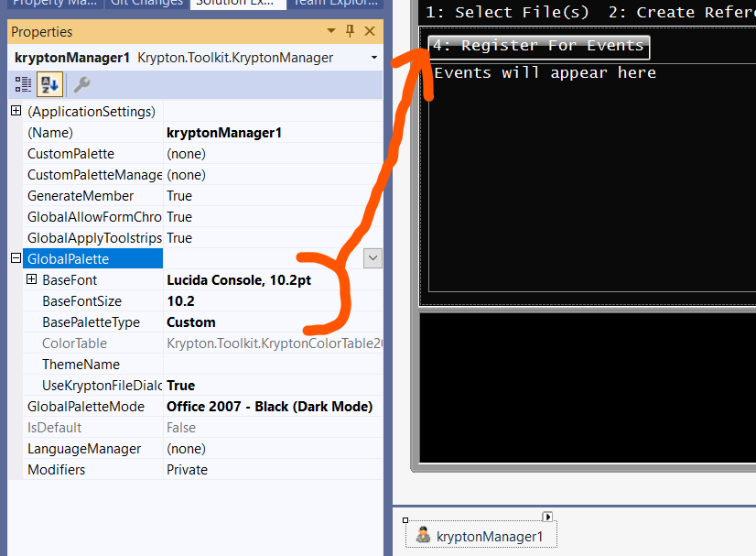
Task: Pin the Properties window
Action: tap(351, 31)
